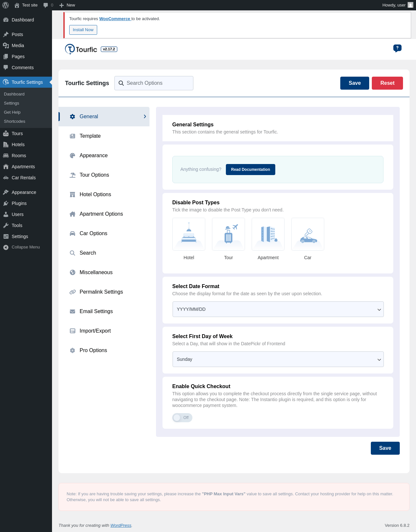The width and height of the screenshot is (416, 532).
Task: Click the Read Documentation button
Action: 251,170
